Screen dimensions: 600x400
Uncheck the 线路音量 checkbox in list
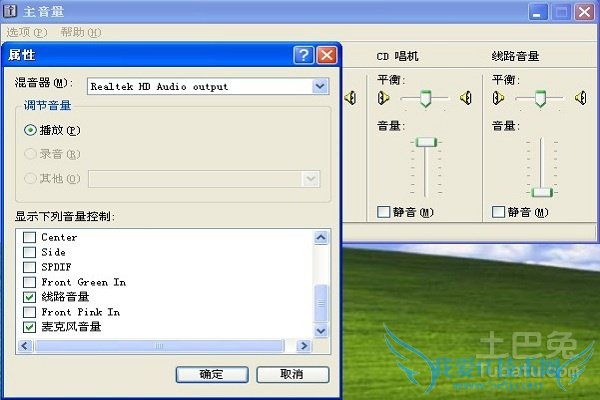coord(29,297)
